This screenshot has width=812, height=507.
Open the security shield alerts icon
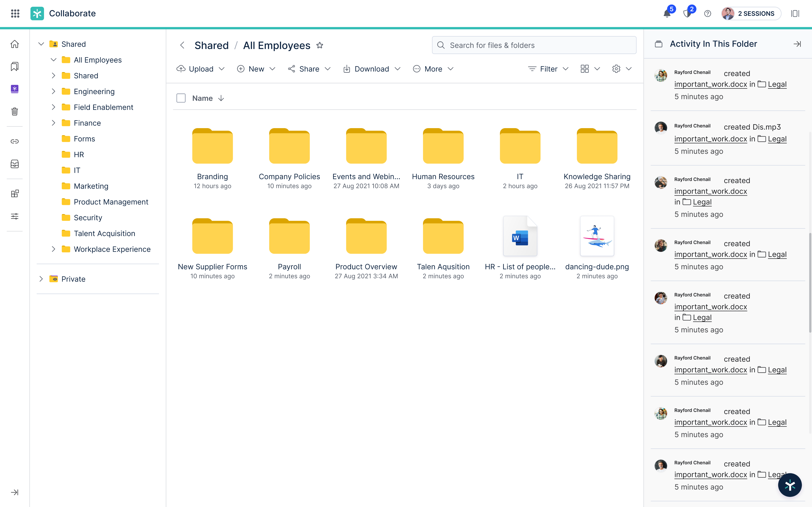[687, 13]
